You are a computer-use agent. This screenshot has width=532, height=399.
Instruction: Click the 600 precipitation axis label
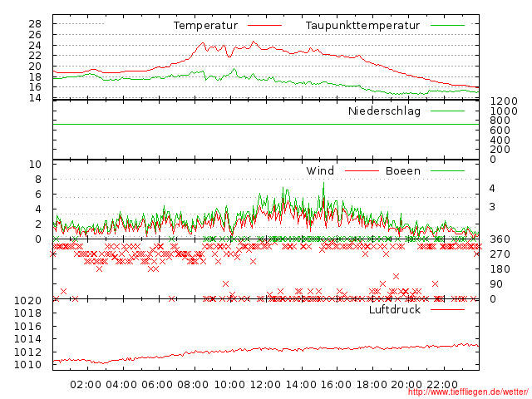click(500, 131)
